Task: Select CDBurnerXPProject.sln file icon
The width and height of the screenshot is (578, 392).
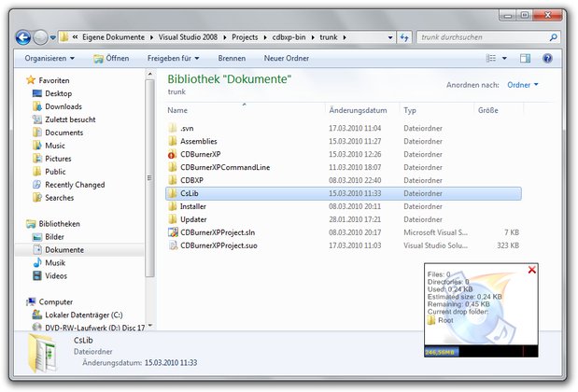Action: (173, 232)
